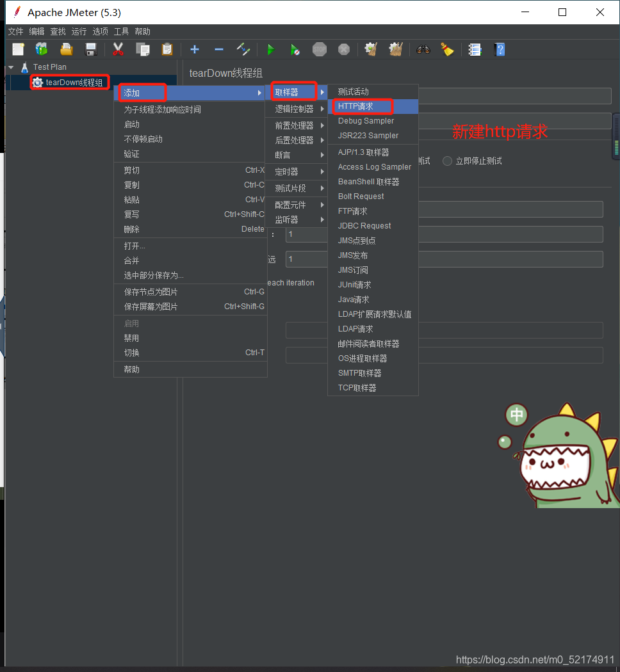Collapse the Test Plan tree node

click(x=10, y=67)
